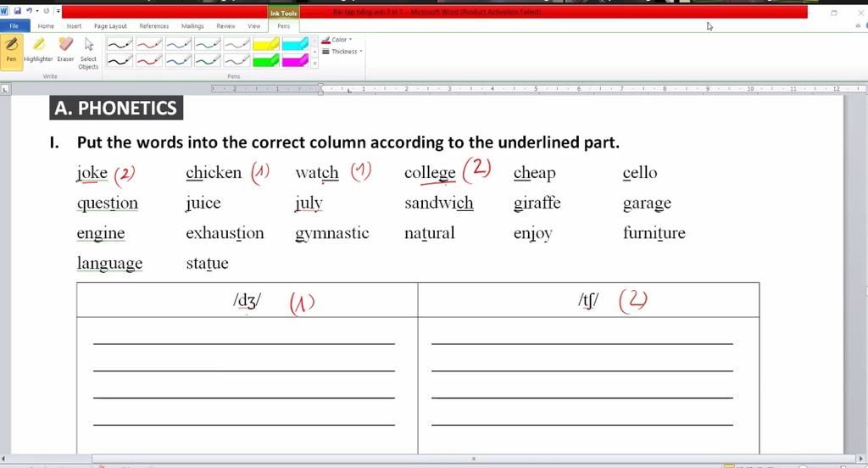Click the horizontal scrollbar thumb
Image resolution: width=868 pixels, height=468 pixels.
click(x=473, y=459)
